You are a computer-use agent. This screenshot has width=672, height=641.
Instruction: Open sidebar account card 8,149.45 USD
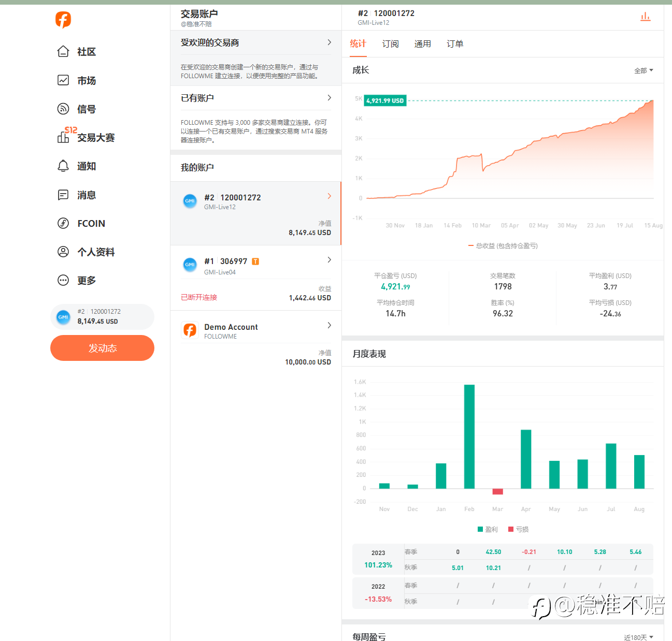pyautogui.click(x=102, y=316)
